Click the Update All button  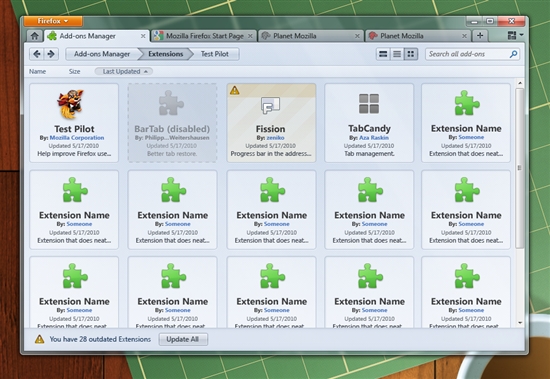(183, 339)
